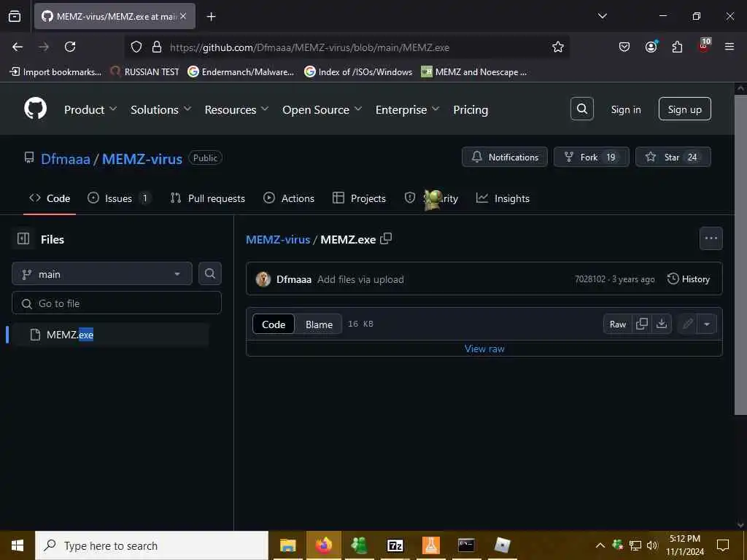Open the GitHub search magnifier button
This screenshot has width=747, height=560.
point(581,109)
